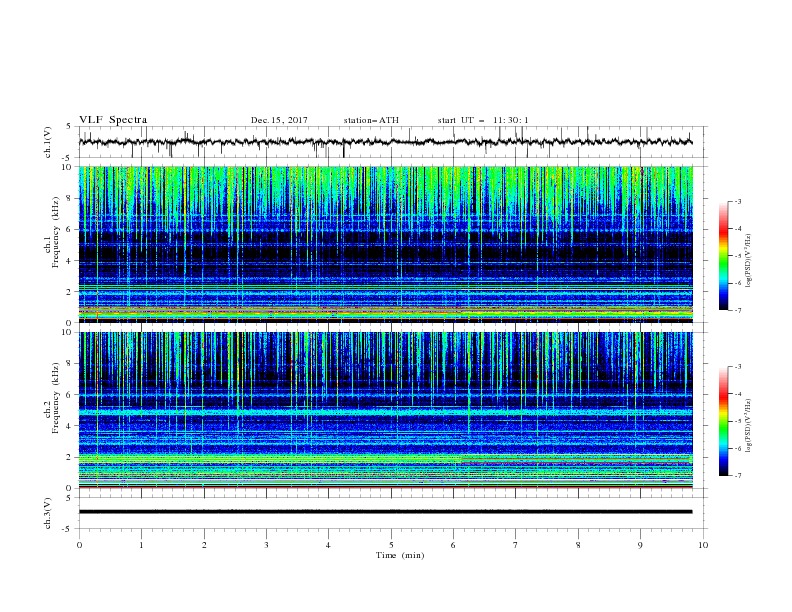Click the "start UT = 11:30:1" text
The width and height of the screenshot is (792, 612).
483,120
